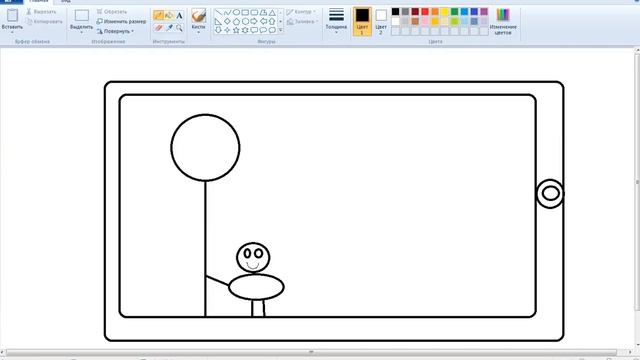Choose the Left arrow shape
The image size is (640, 360).
(x=263, y=21)
